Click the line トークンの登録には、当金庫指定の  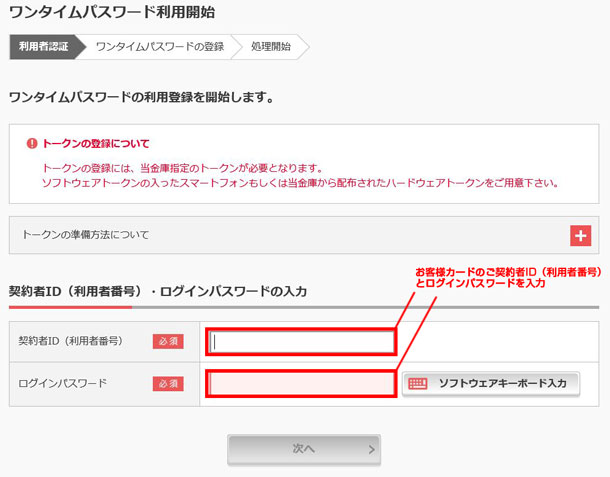tap(182, 168)
